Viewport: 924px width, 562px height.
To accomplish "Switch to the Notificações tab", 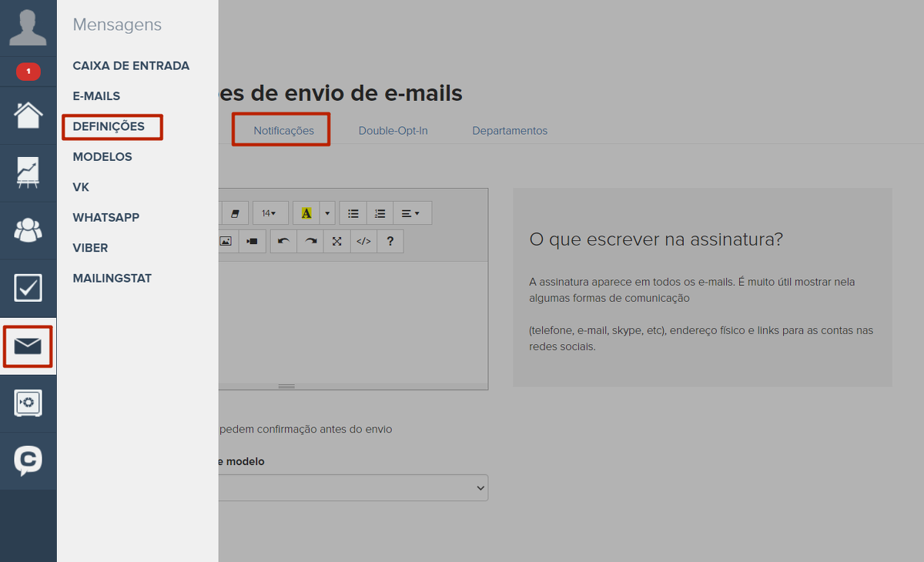I will click(x=283, y=130).
